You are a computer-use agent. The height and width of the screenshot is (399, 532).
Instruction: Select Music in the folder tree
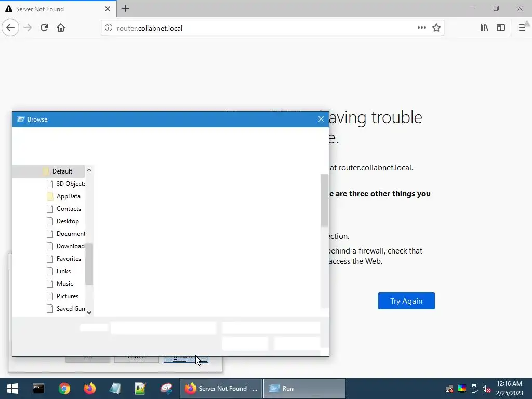pyautogui.click(x=60, y=284)
